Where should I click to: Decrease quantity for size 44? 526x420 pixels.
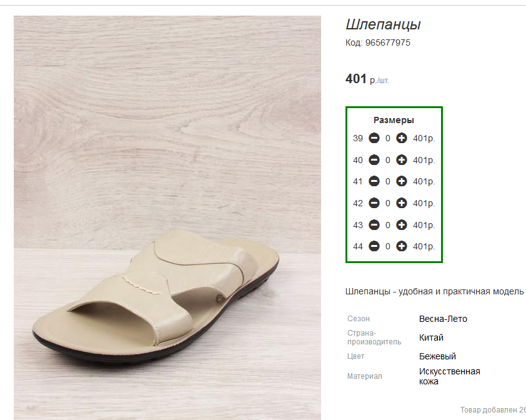coord(374,246)
